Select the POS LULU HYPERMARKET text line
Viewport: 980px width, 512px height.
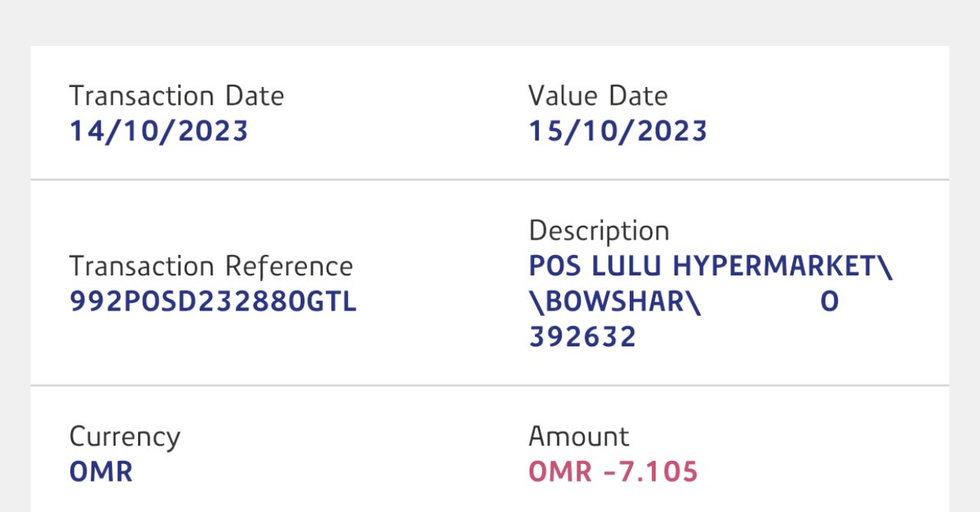(710, 266)
